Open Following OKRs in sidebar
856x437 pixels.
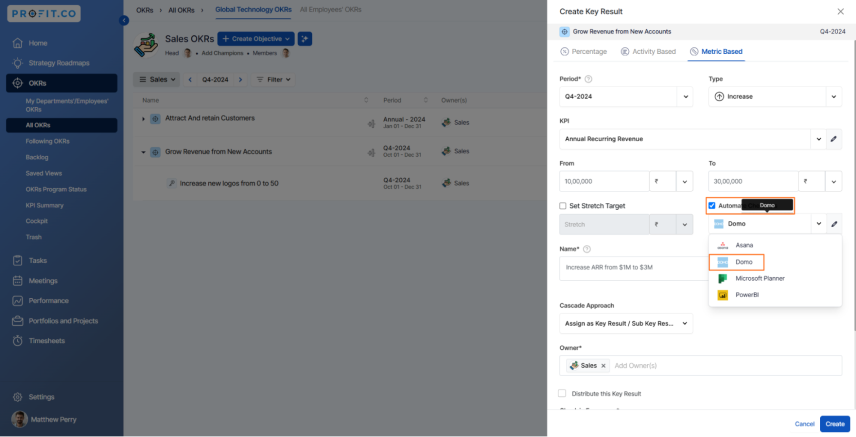(x=47, y=141)
